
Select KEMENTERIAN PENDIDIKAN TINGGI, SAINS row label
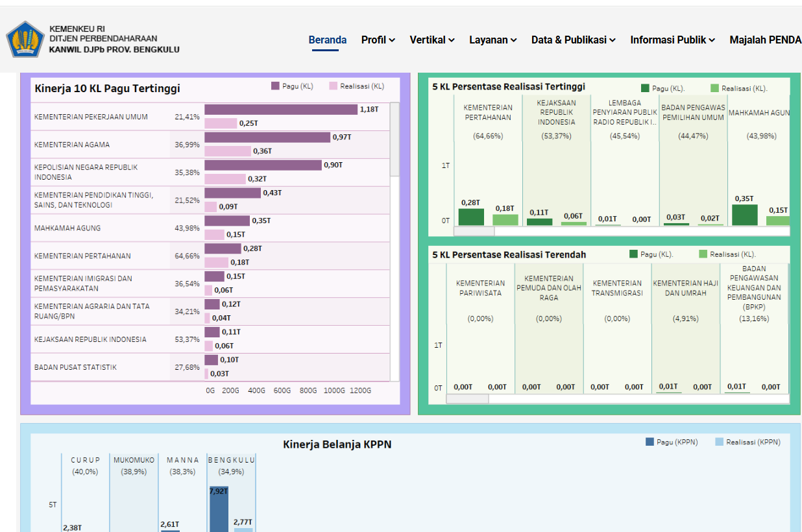94,200
